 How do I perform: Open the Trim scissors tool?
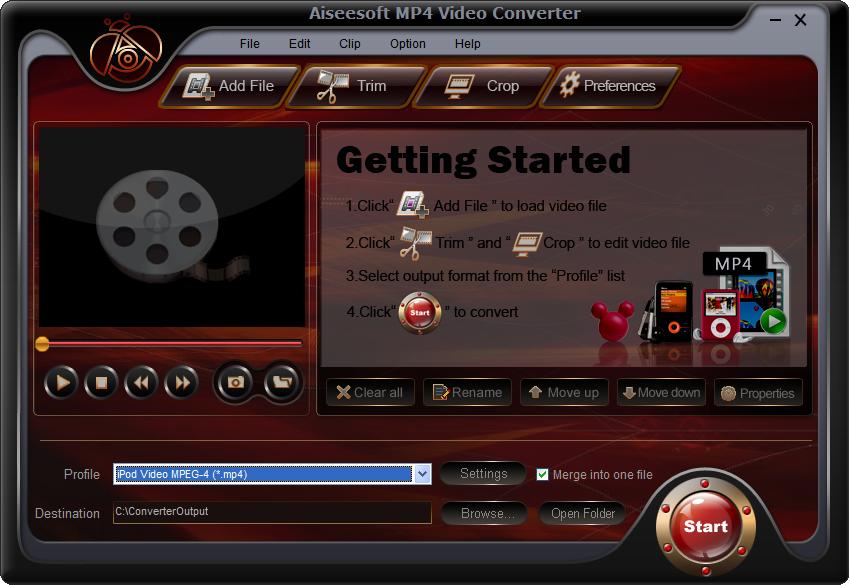tap(354, 86)
